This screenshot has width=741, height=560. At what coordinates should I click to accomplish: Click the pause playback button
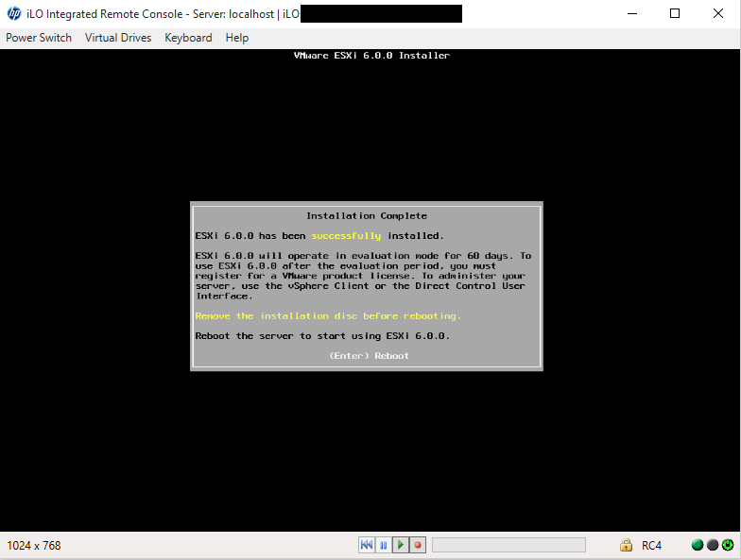point(384,545)
